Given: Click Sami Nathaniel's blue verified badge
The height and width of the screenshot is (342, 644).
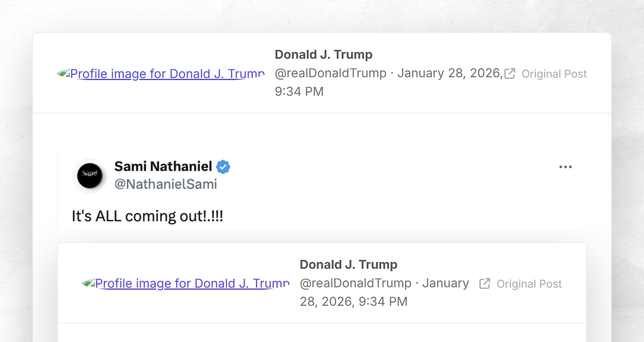Looking at the screenshot, I should coord(223,167).
